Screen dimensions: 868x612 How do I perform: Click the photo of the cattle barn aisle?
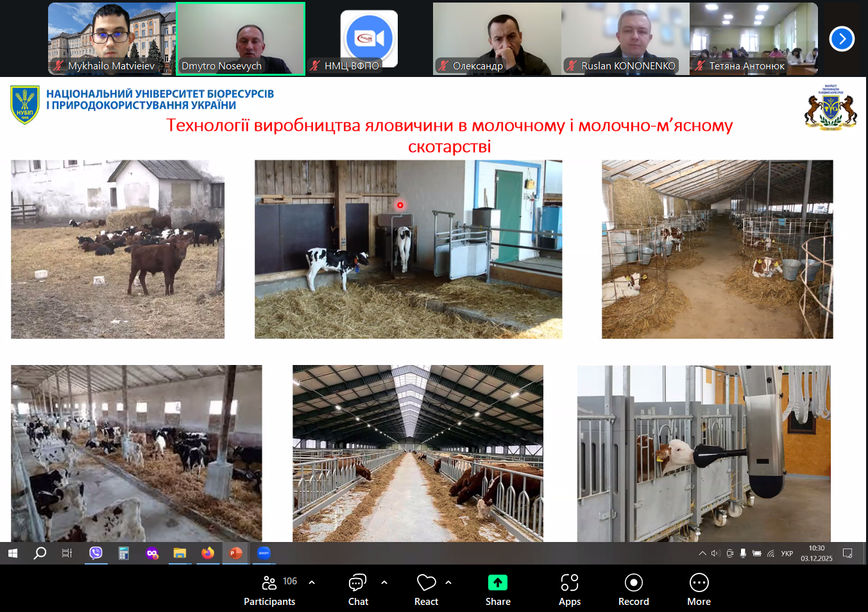point(418,454)
